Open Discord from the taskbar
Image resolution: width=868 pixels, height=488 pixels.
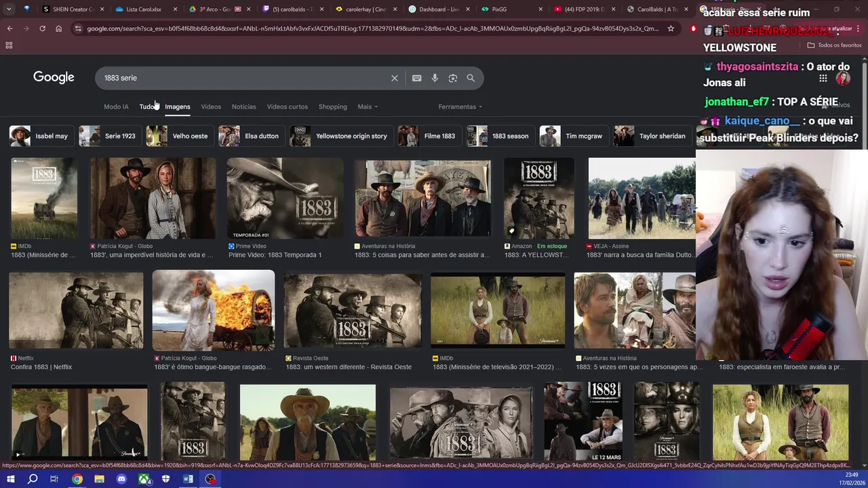[x=121, y=479]
